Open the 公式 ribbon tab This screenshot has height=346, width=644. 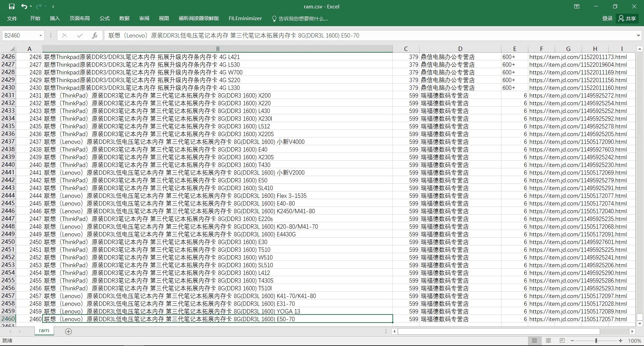[104, 18]
